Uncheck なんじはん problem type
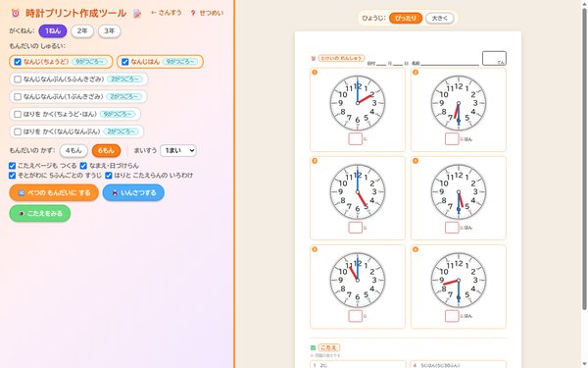 point(124,62)
